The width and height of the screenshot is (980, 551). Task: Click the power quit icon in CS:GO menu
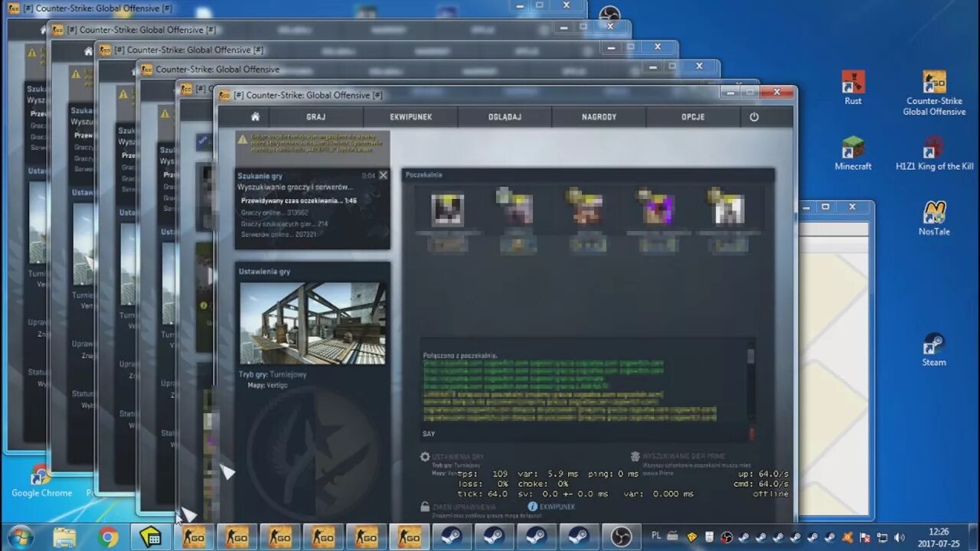pyautogui.click(x=754, y=117)
